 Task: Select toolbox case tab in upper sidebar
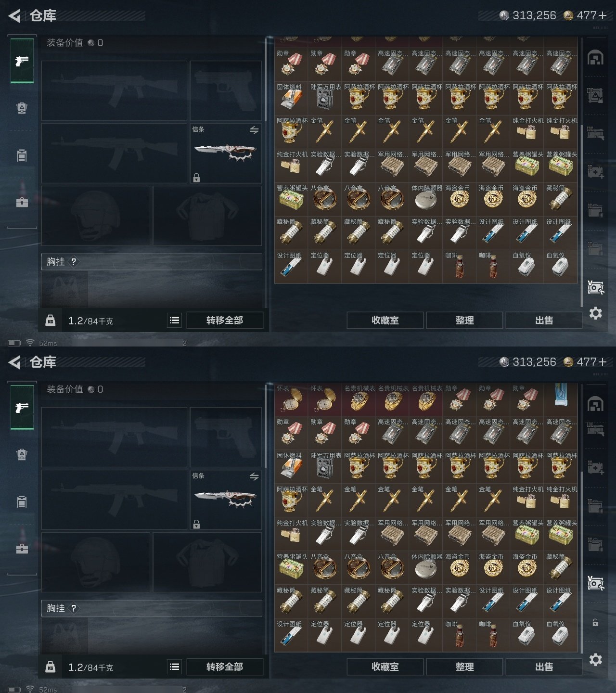coord(22,202)
